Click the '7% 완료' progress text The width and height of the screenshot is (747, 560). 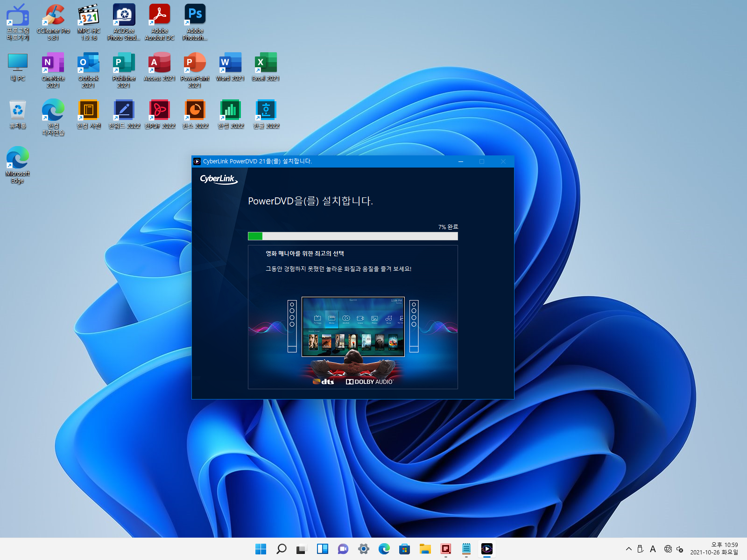pos(448,227)
